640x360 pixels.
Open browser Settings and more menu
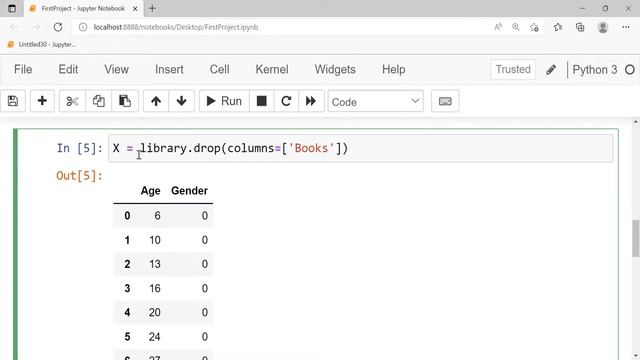626,27
